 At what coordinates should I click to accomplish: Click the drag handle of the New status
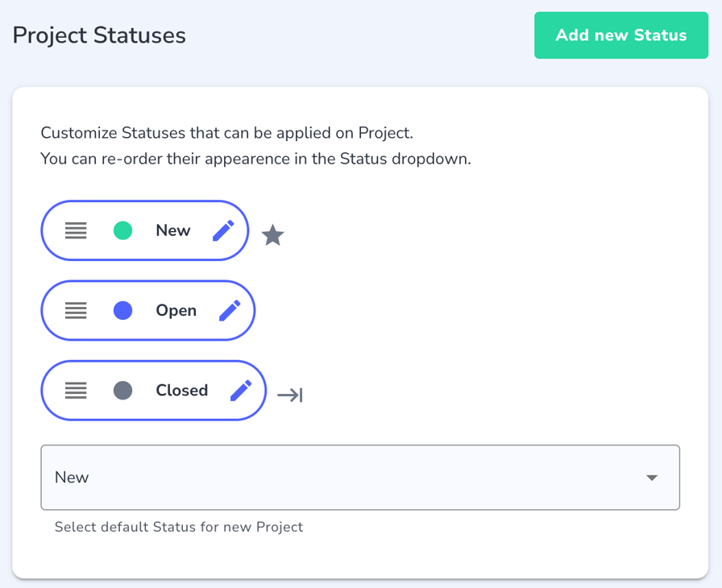point(76,230)
